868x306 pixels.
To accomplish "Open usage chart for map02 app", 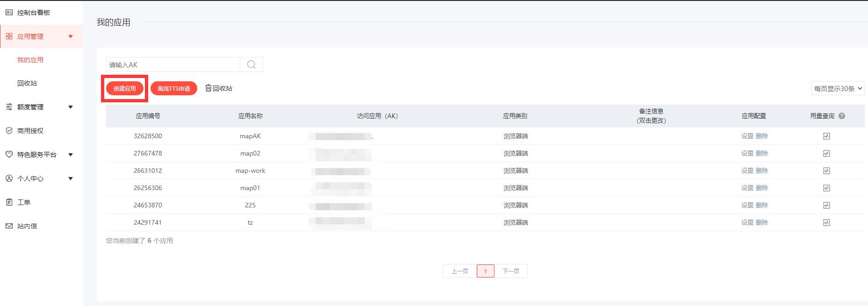I will 826,154.
